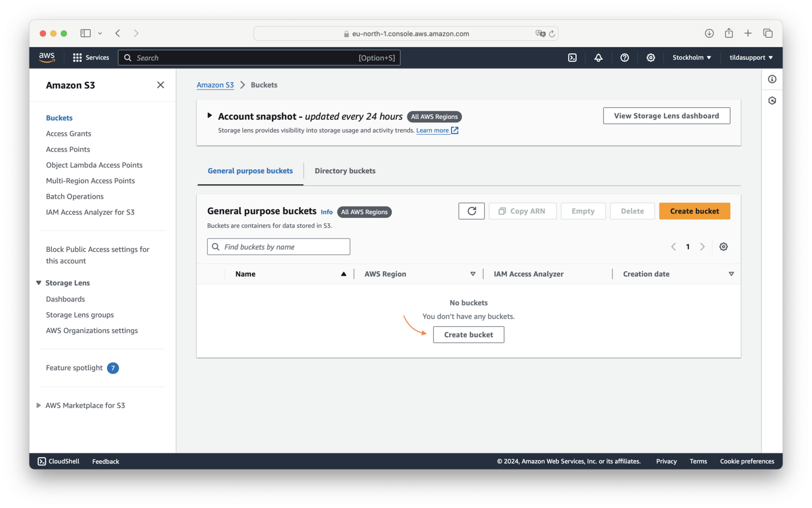Close the Amazon S3 side navigation

[160, 85]
